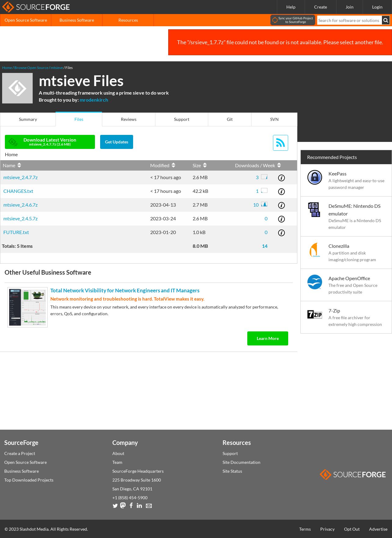Open the Twitter icon in footer

click(115, 506)
